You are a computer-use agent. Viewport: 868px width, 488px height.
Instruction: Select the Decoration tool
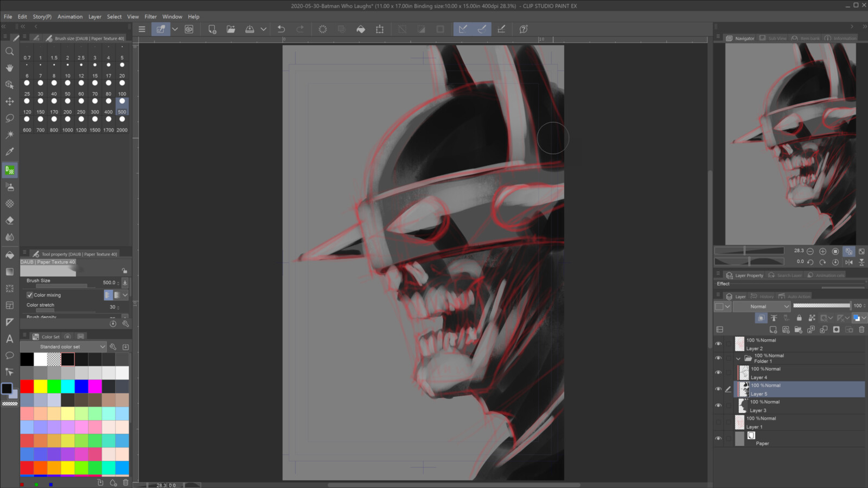(9, 204)
